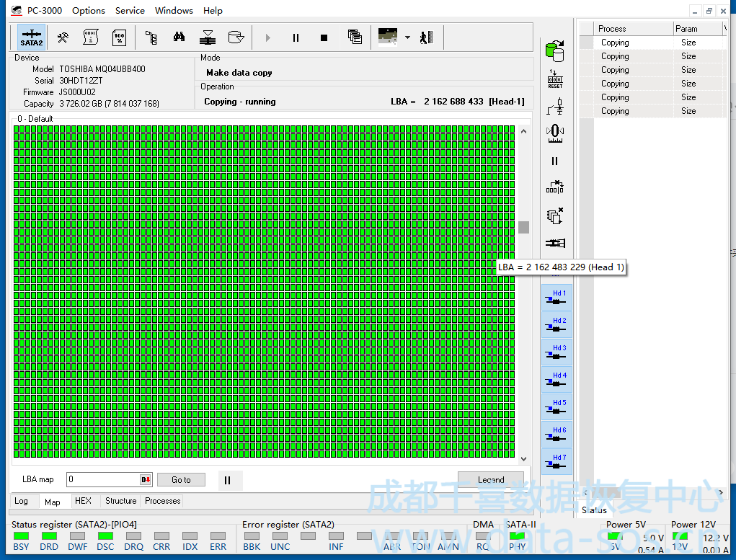Screen dimensions: 736x560
Task: Toggle the Hd 1 head button
Action: (557, 296)
